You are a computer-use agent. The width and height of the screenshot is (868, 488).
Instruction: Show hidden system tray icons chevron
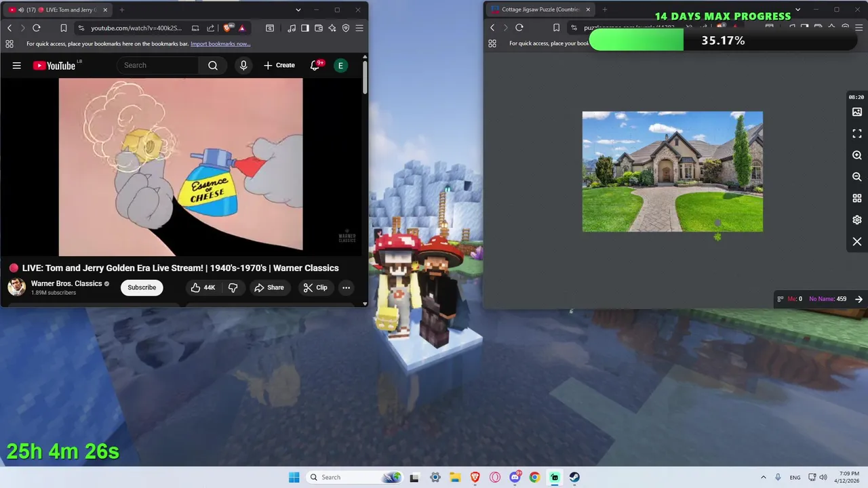[x=764, y=477]
